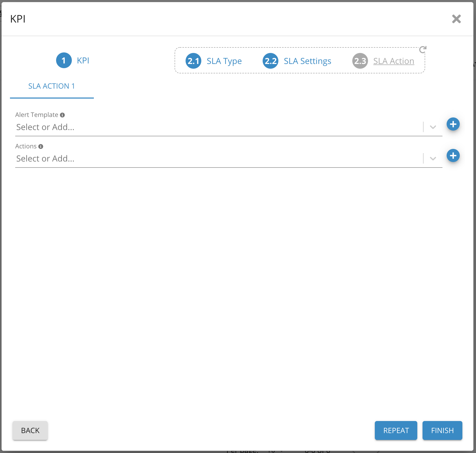The height and width of the screenshot is (453, 476).
Task: Click the 2.2 step circle
Action: pyautogui.click(x=270, y=61)
